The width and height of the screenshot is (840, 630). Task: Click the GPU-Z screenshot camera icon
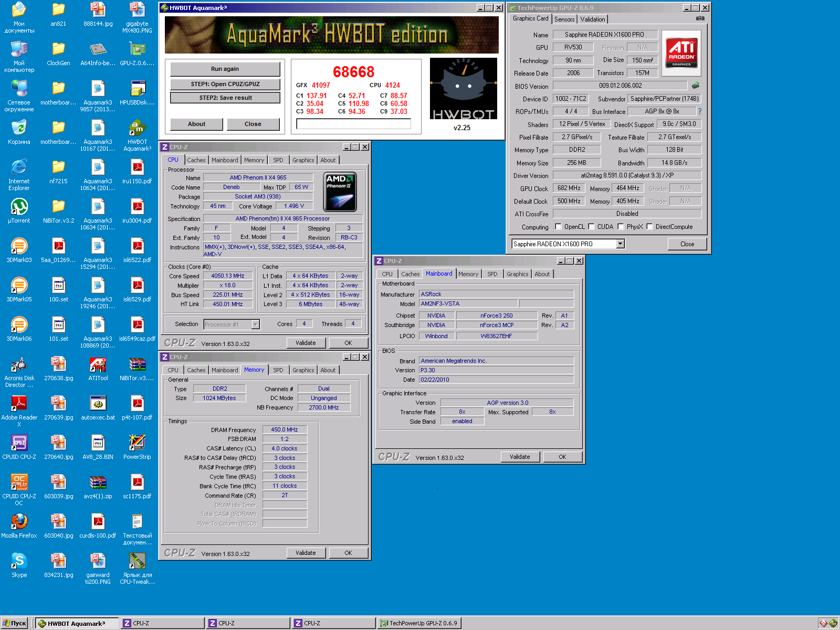(x=700, y=18)
